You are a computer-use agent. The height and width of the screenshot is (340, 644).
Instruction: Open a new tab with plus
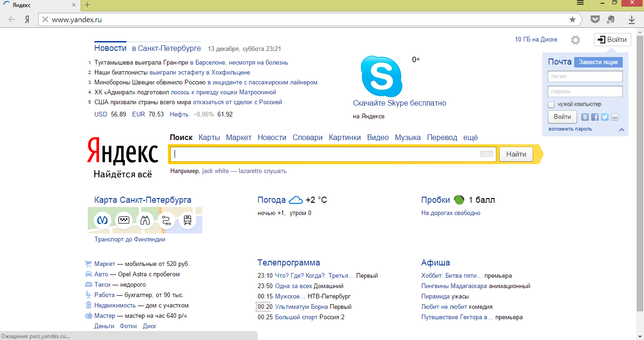point(87,5)
